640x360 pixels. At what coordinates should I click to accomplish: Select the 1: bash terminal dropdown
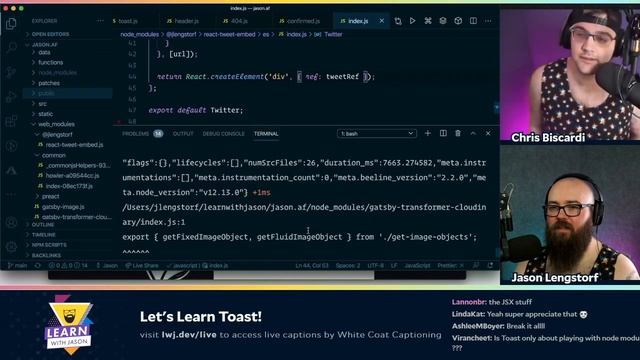[x=377, y=133]
